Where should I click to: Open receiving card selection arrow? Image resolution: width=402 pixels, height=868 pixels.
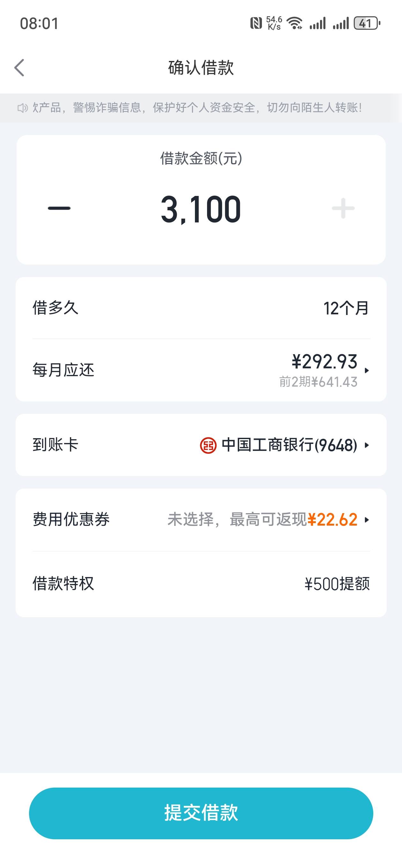coord(367,445)
